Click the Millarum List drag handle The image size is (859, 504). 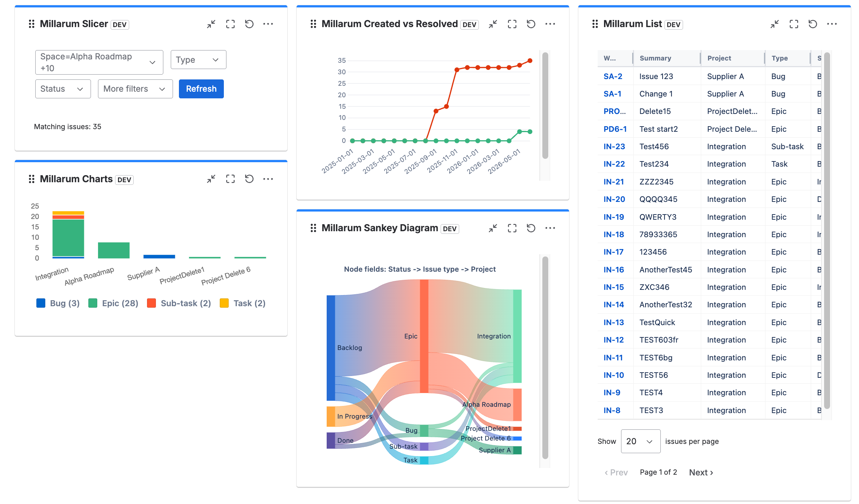(x=595, y=24)
